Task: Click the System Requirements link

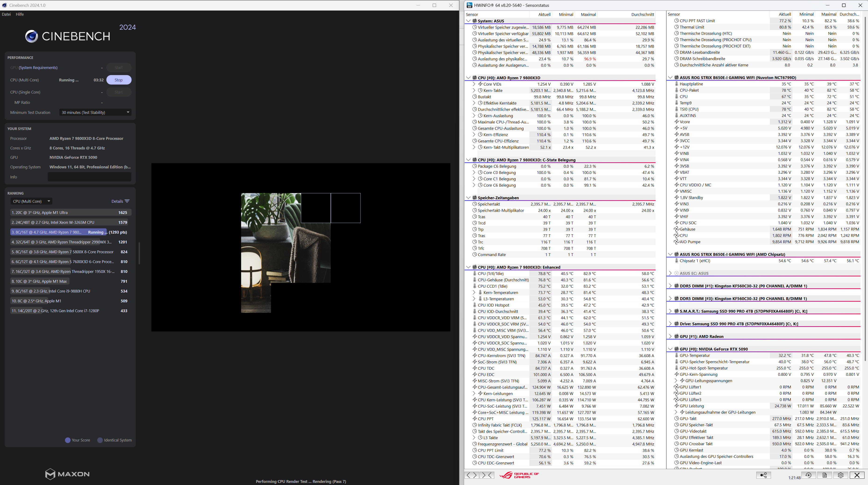Action: pyautogui.click(x=38, y=67)
